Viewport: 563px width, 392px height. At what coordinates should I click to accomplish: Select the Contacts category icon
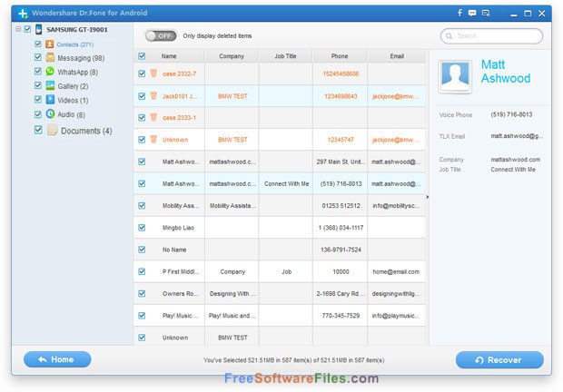50,44
